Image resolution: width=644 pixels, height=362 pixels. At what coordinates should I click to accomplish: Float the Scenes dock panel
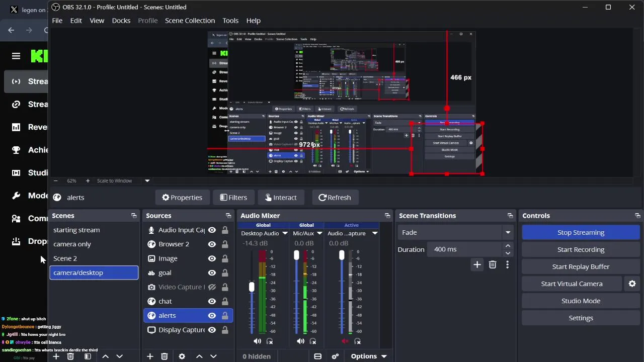point(134,216)
